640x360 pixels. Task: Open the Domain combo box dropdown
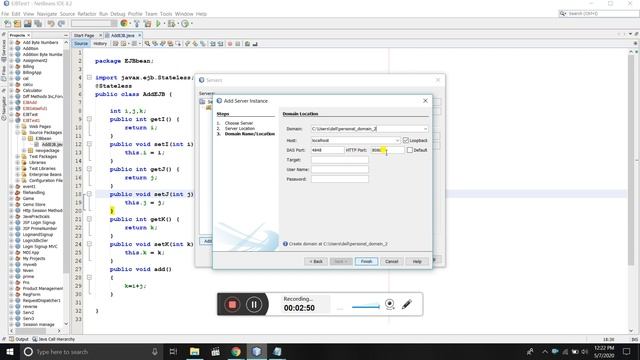click(425, 129)
